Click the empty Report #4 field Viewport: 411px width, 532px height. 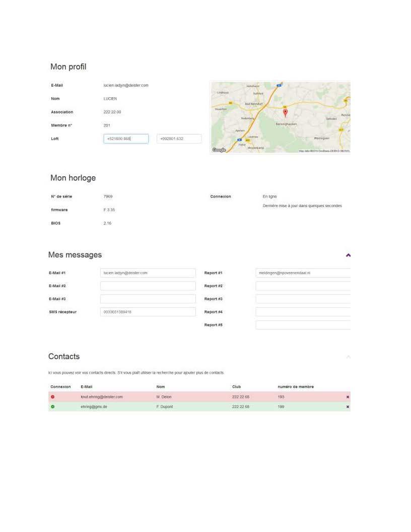pos(303,312)
